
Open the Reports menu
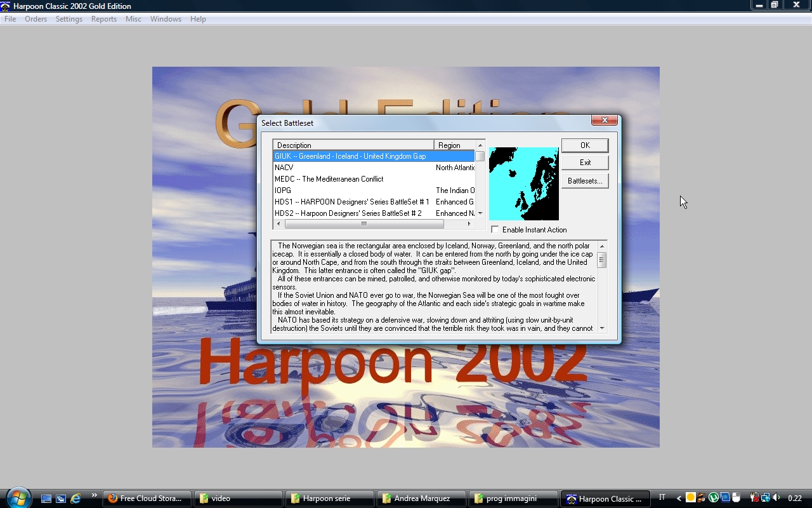pos(104,19)
